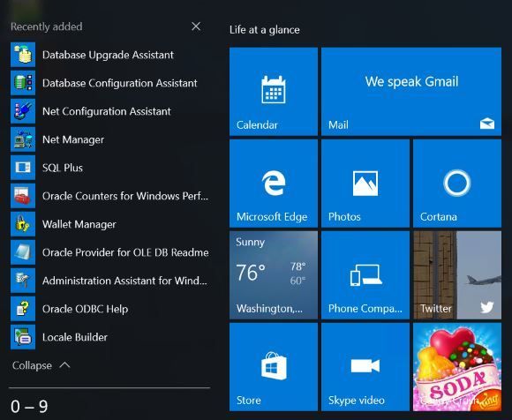This screenshot has height=420, width=512.
Task: Launch the Microsoft Edge tile
Action: [x=274, y=184]
